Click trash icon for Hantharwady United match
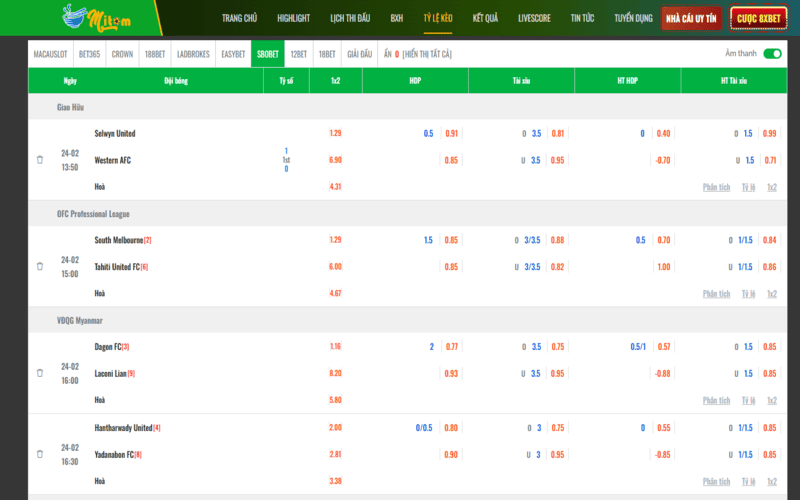Viewport: 800px width, 500px height. tap(40, 454)
